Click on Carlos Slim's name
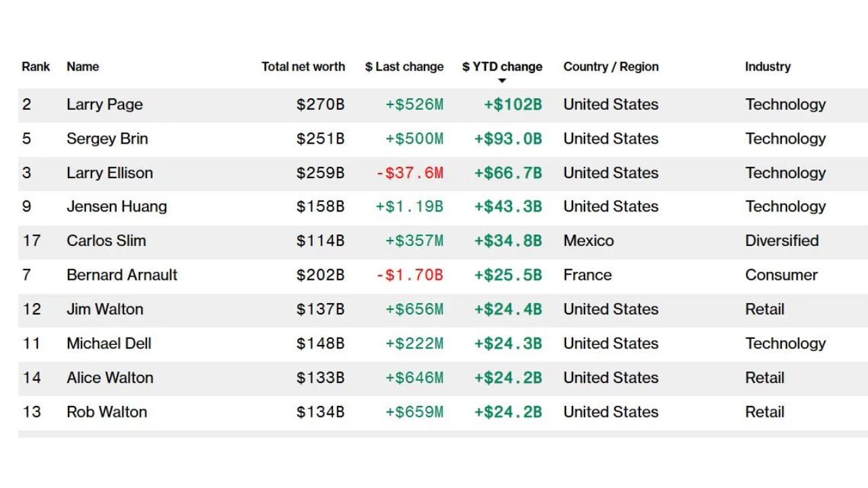868x488 pixels. pos(106,241)
